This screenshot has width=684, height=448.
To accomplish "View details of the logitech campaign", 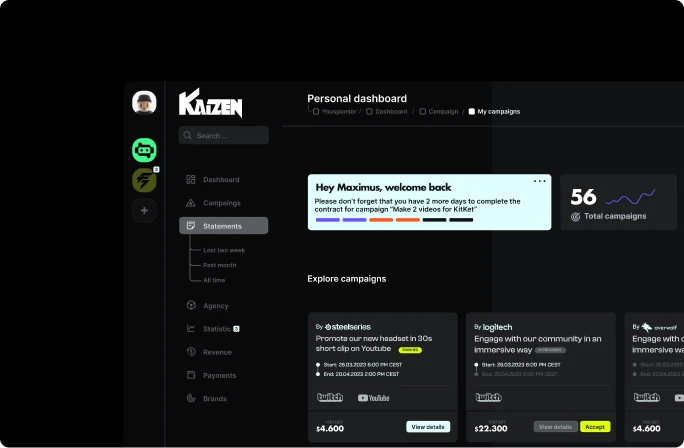I will 555,427.
